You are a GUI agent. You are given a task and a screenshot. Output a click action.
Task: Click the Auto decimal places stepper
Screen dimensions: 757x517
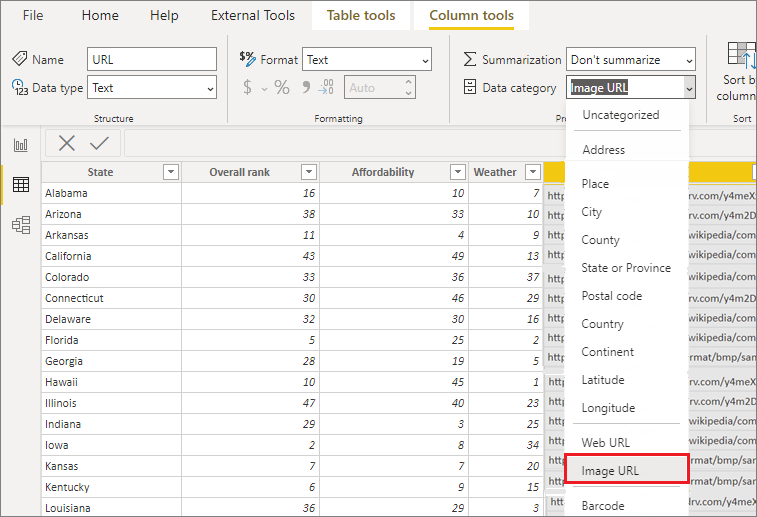tap(379, 87)
